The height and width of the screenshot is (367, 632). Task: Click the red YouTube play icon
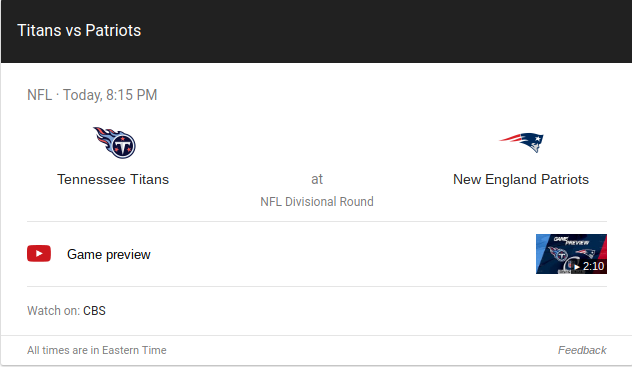[39, 253]
